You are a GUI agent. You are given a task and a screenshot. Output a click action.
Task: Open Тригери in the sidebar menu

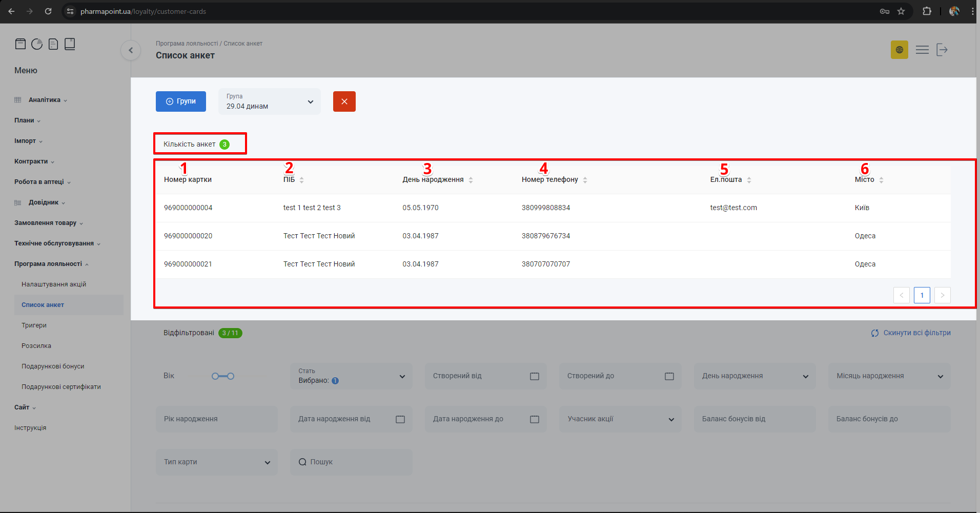34,325
